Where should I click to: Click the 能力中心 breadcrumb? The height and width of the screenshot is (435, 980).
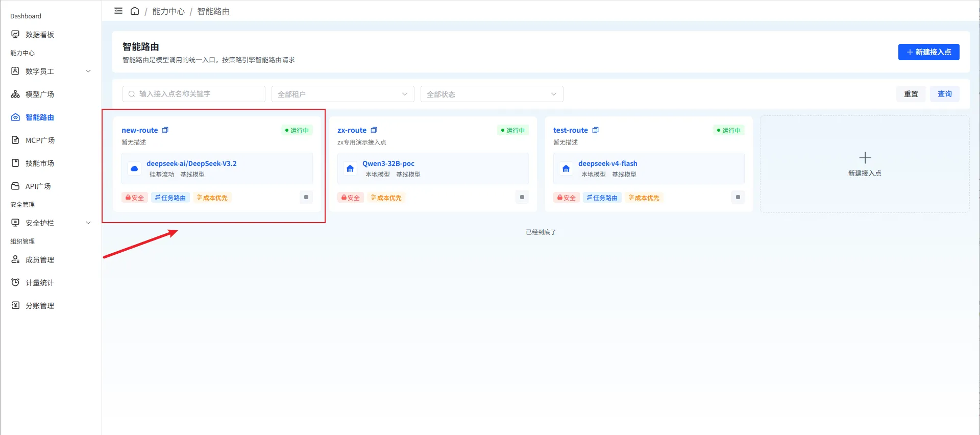tap(168, 11)
